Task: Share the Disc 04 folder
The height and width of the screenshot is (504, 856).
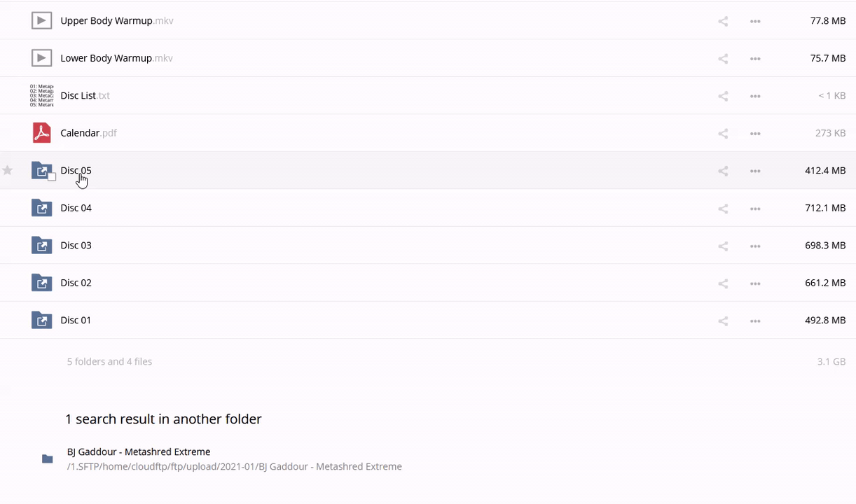Action: coord(723,209)
